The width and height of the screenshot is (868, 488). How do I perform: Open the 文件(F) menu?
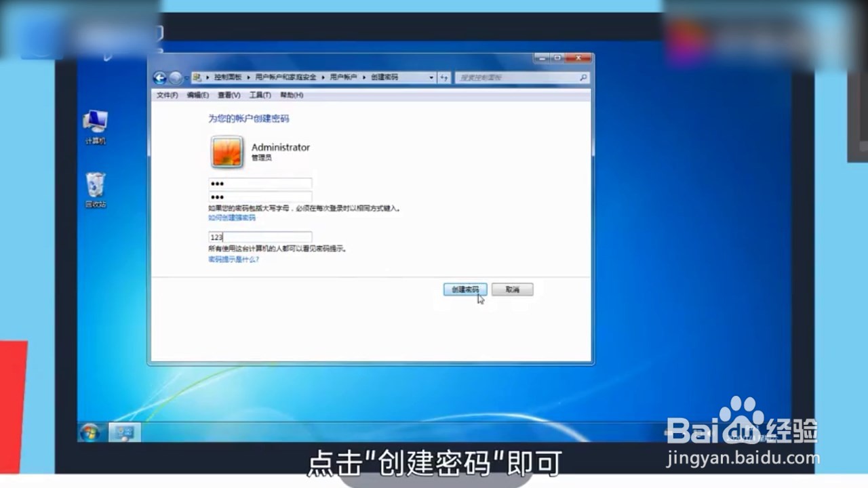point(167,95)
